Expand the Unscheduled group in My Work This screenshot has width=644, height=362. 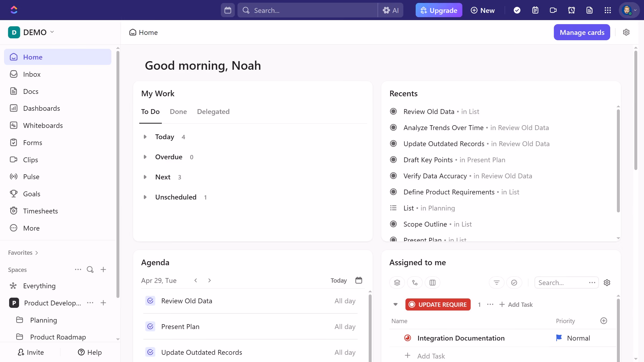click(x=145, y=197)
